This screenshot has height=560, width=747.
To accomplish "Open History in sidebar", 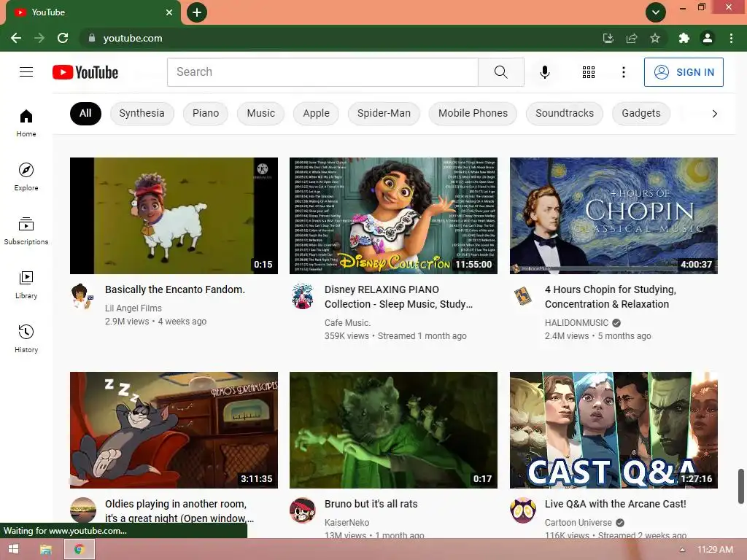I will [26, 338].
